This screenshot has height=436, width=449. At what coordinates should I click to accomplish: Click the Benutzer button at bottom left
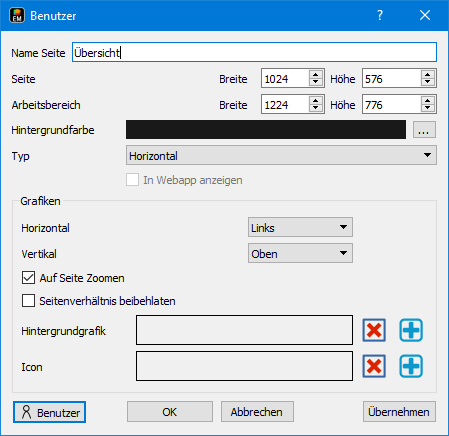point(49,412)
